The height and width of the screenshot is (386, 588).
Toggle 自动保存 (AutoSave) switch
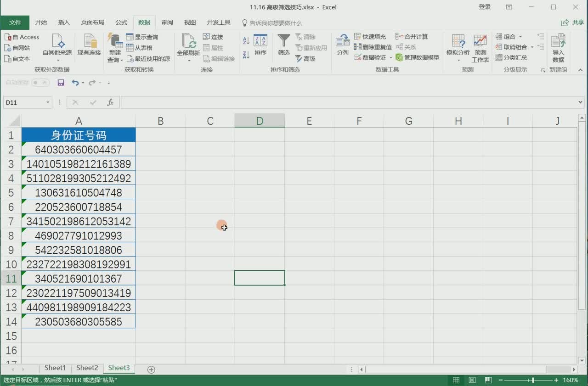40,83
